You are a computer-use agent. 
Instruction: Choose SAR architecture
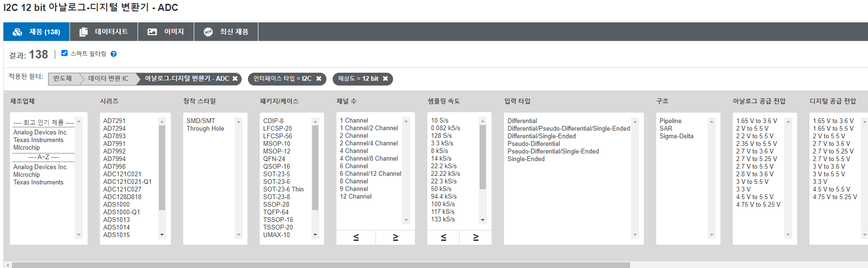[666, 128]
